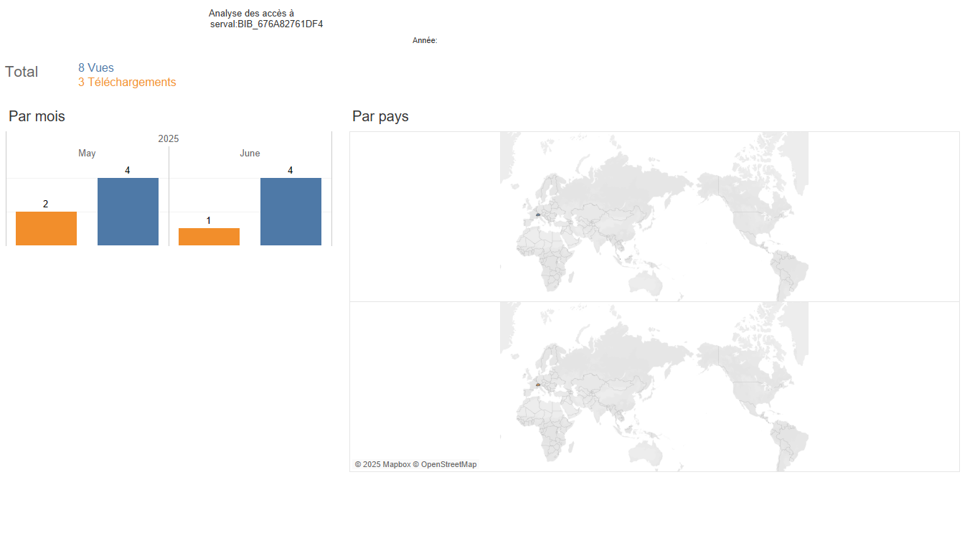
Task: Select the blue June views bar
Action: [x=291, y=212]
